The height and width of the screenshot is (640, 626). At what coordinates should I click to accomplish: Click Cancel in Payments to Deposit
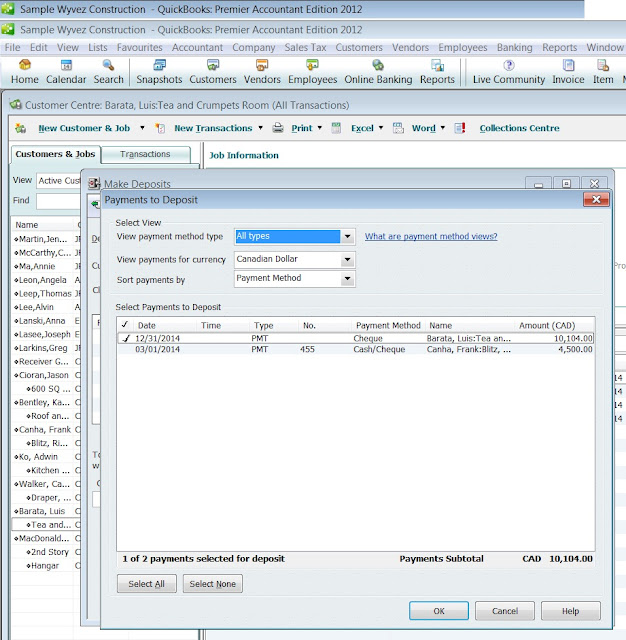(505, 611)
